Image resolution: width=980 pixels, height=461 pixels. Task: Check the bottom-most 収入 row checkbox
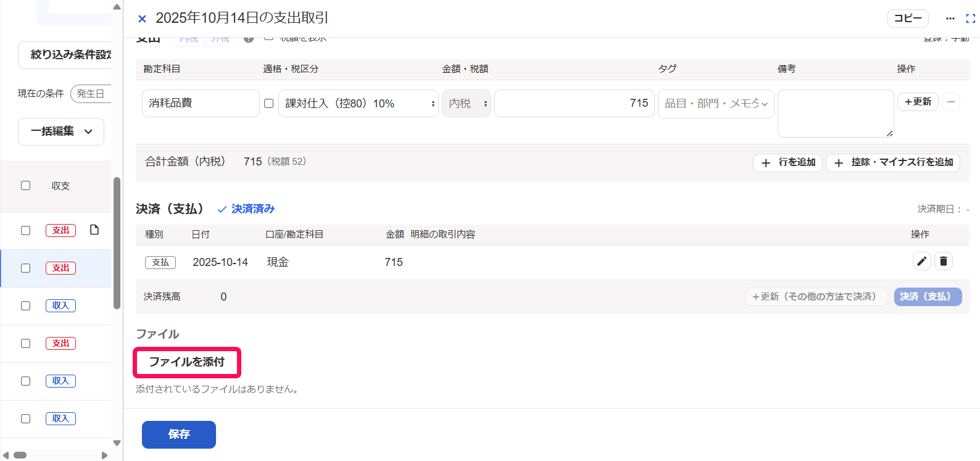point(25,418)
